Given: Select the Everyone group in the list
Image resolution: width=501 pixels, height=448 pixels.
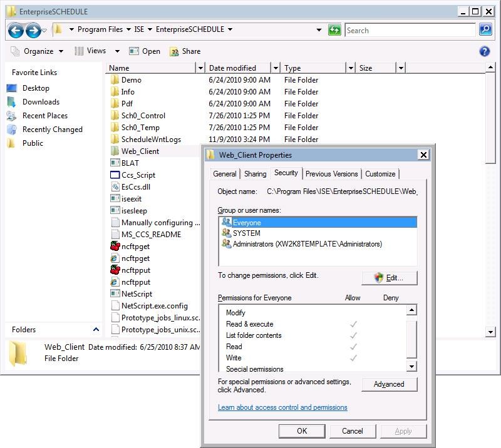Looking at the screenshot, I should pyautogui.click(x=247, y=222).
